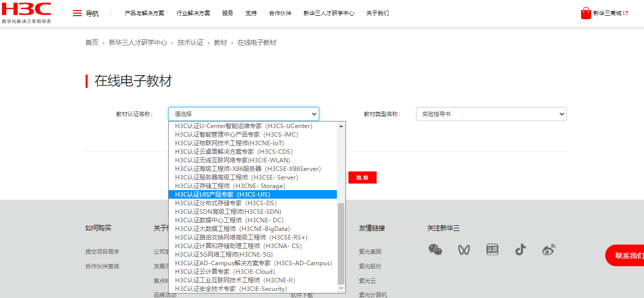The width and height of the screenshot is (644, 298).
Task: Select H3CNE-BigData option in list
Action: (x=253, y=229)
